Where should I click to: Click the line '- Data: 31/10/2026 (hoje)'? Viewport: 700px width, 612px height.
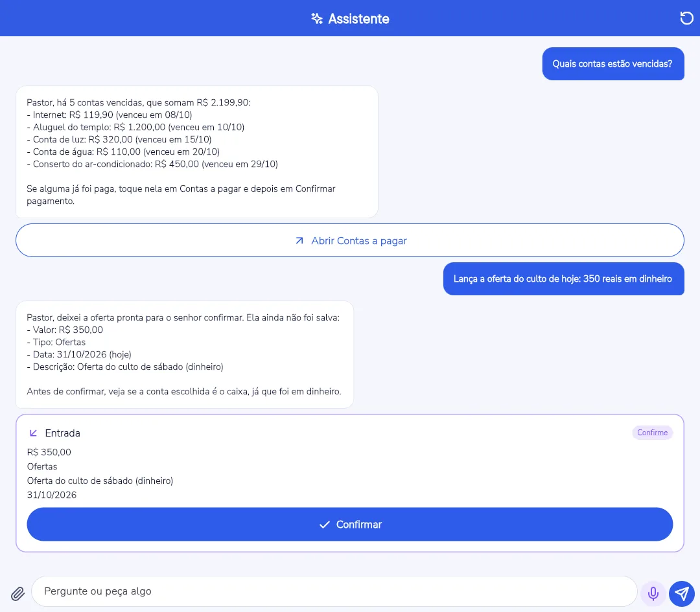(x=79, y=355)
